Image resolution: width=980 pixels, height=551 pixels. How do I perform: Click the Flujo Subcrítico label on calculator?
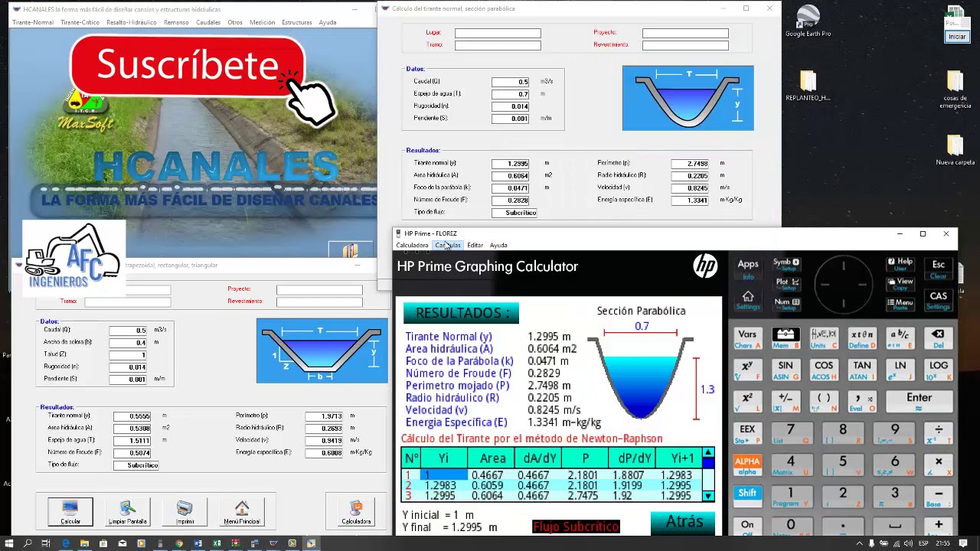tap(576, 527)
